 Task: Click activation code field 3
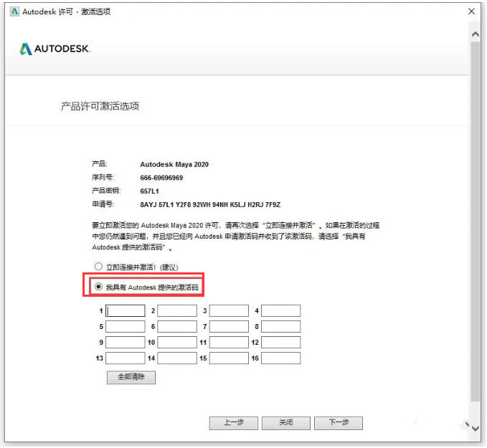pos(229,310)
